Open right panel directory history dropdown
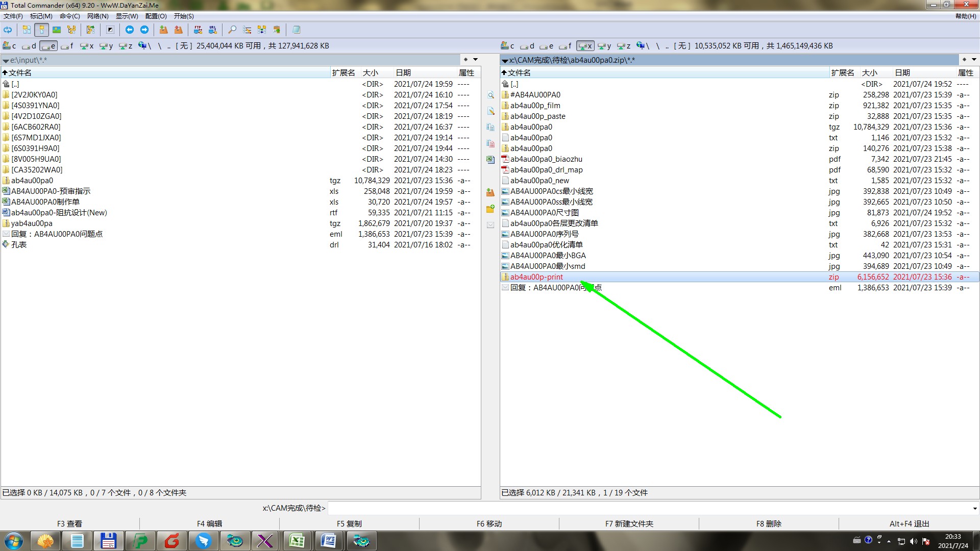This screenshot has height=551, width=980. [x=974, y=60]
